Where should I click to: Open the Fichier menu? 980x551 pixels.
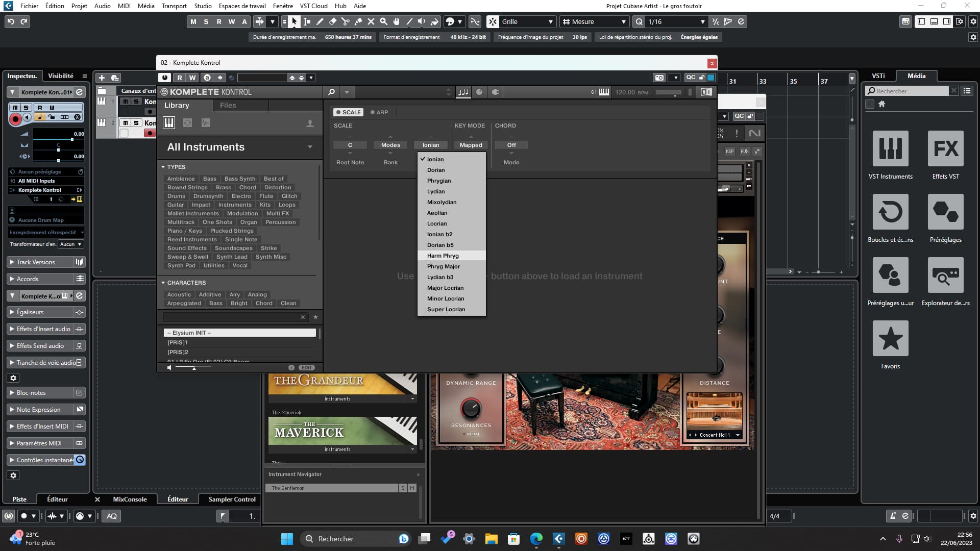pos(29,6)
